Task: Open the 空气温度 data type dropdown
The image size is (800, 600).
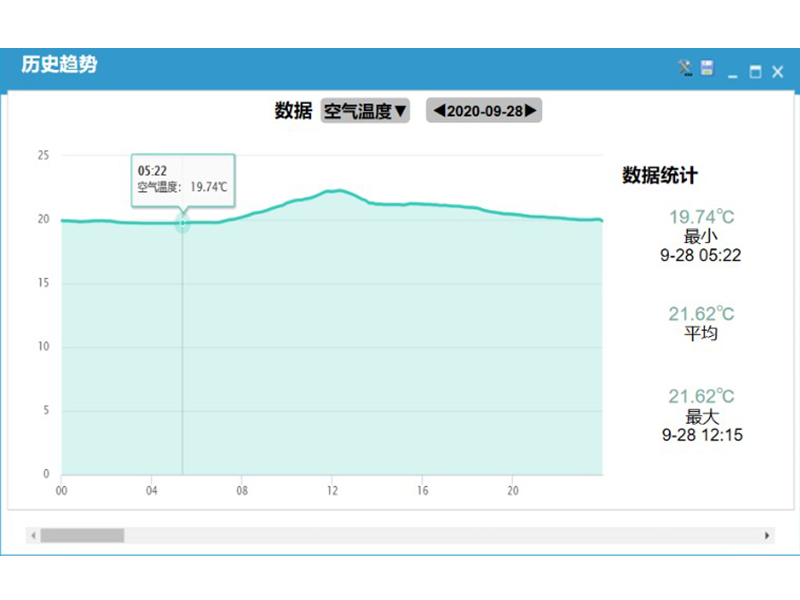Action: [365, 111]
